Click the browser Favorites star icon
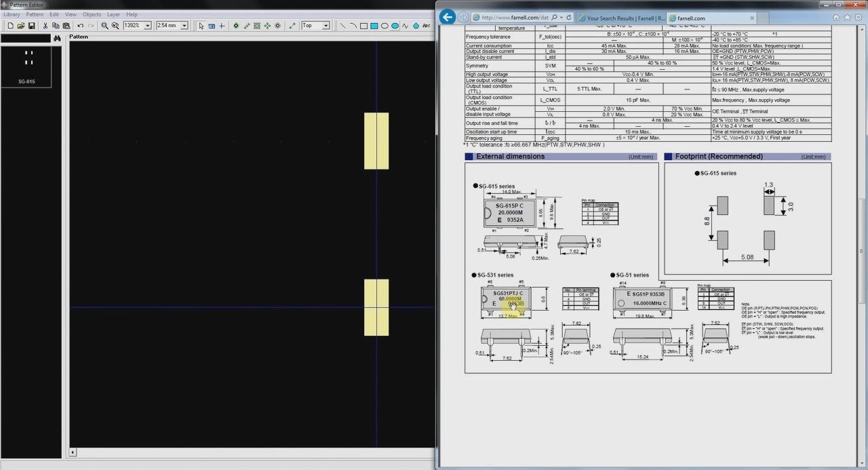The height and width of the screenshot is (470, 868). click(x=847, y=18)
